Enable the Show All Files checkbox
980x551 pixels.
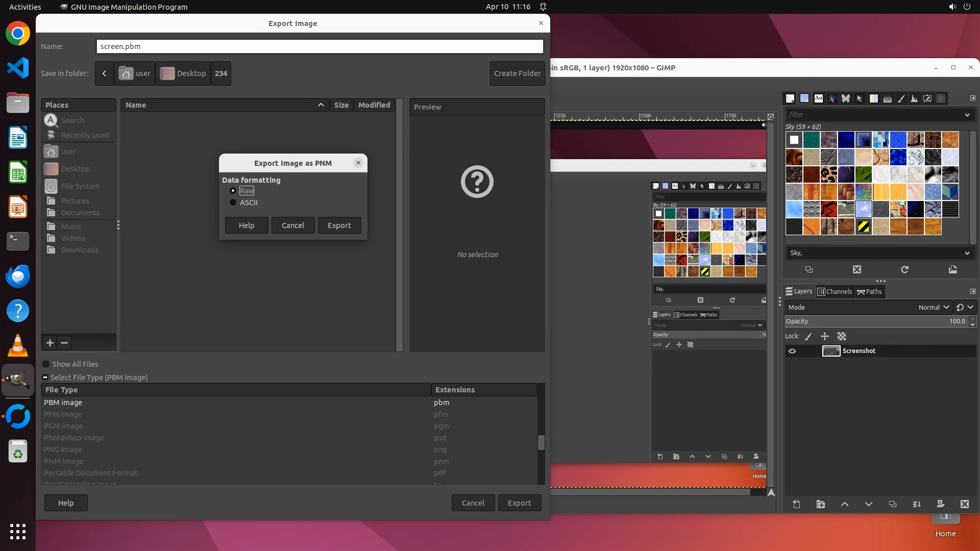tap(46, 364)
